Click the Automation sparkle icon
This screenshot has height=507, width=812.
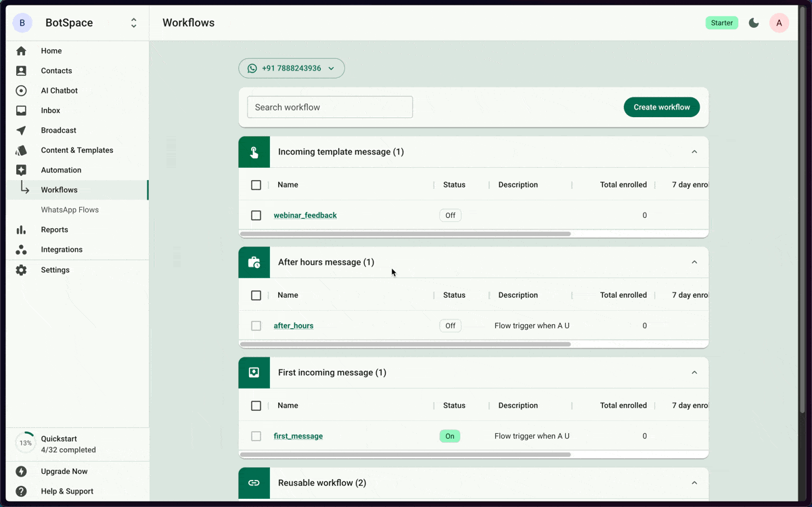[21, 170]
